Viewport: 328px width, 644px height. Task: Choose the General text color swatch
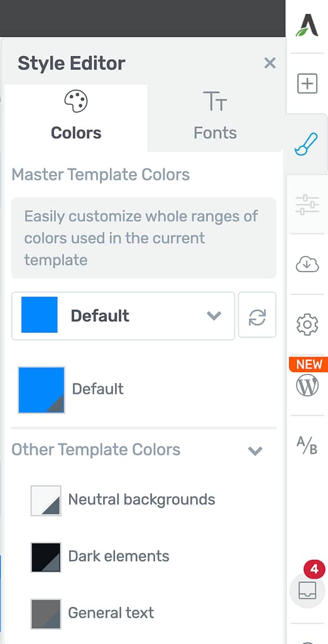(46, 614)
